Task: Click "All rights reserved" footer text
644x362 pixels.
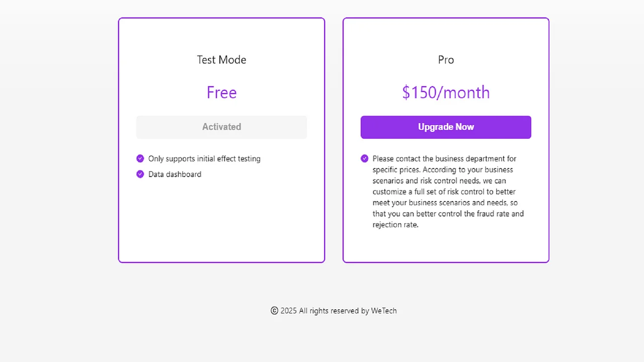Action: pos(329,311)
